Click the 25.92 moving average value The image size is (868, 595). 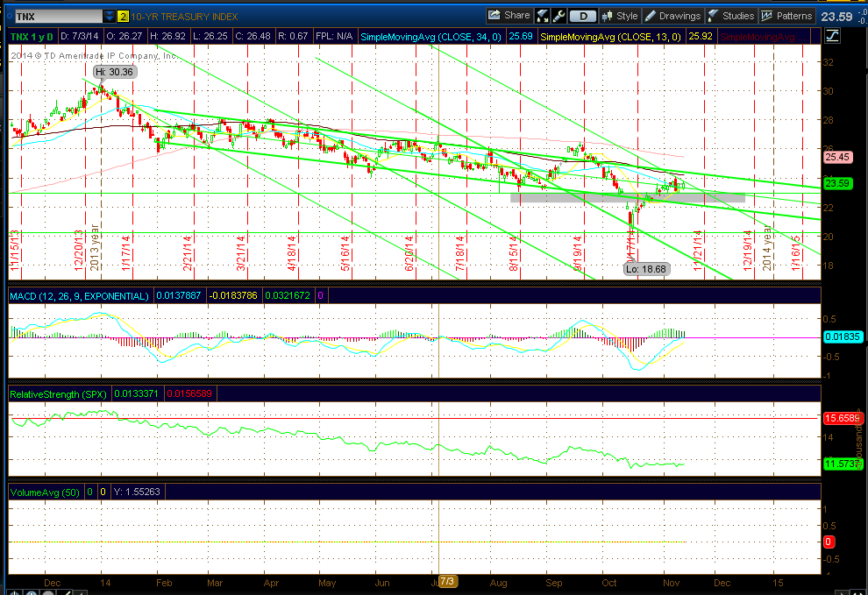pyautogui.click(x=701, y=37)
